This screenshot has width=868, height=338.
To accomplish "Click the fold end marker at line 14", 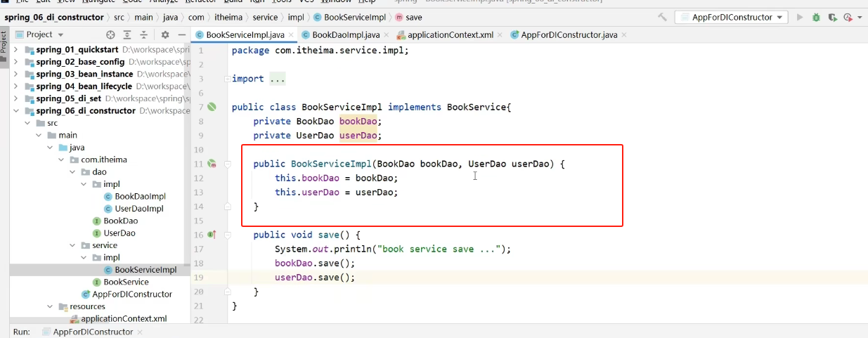I will click(x=228, y=207).
